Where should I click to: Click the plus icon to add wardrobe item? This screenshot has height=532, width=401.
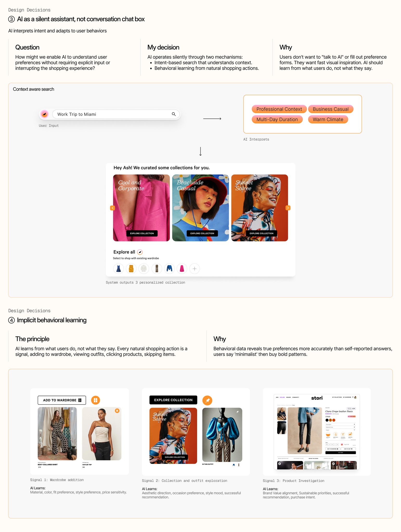pyautogui.click(x=195, y=269)
